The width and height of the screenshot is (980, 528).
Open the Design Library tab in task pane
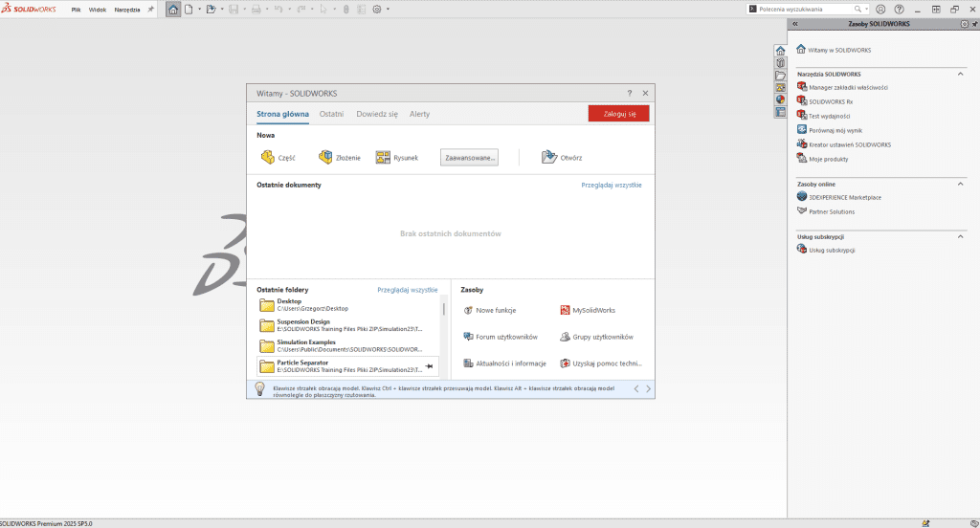coord(780,63)
